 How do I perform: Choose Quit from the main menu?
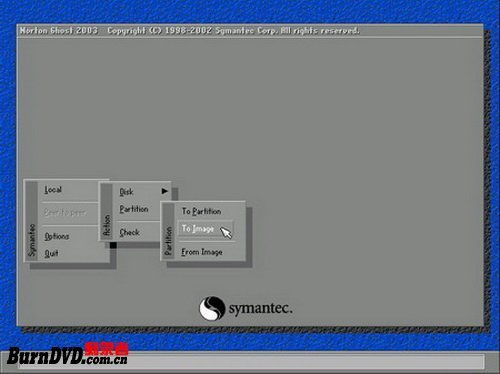click(x=51, y=253)
